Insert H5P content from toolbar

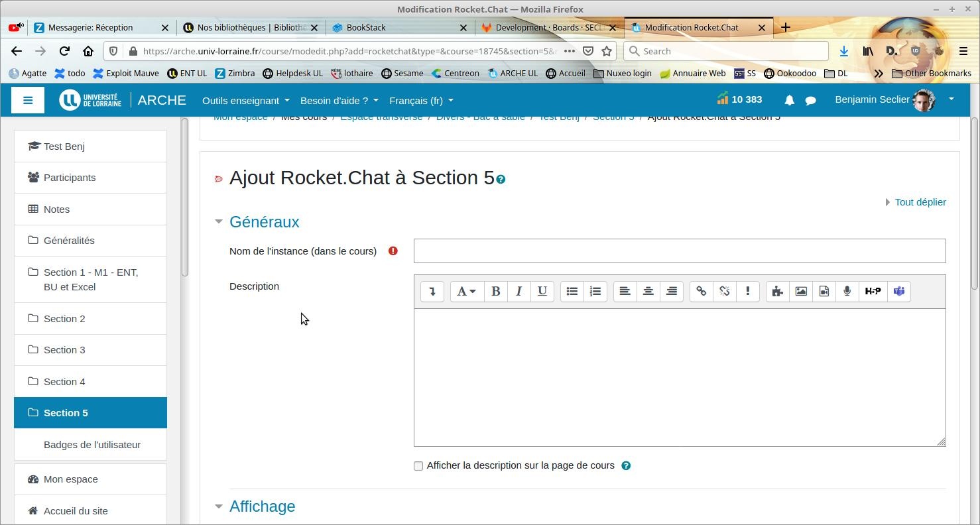[873, 291]
